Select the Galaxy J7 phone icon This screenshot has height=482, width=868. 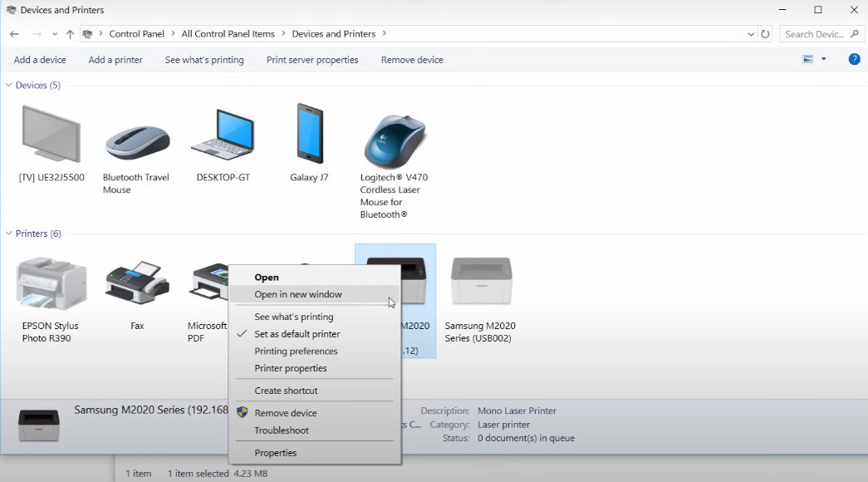pos(310,134)
